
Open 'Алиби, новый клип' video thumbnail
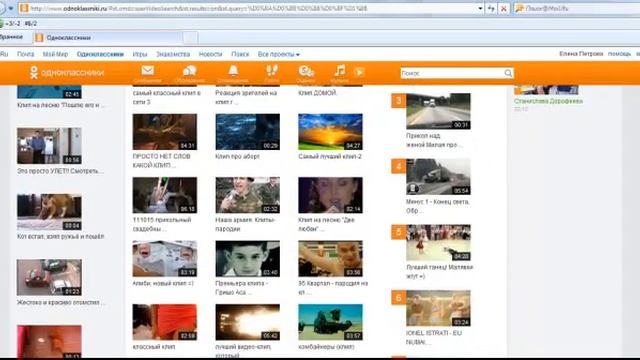164,259
